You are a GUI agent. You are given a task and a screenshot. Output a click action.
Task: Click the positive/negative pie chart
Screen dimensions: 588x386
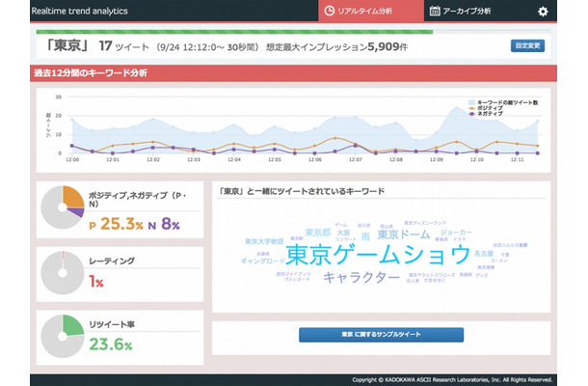[x=63, y=207]
